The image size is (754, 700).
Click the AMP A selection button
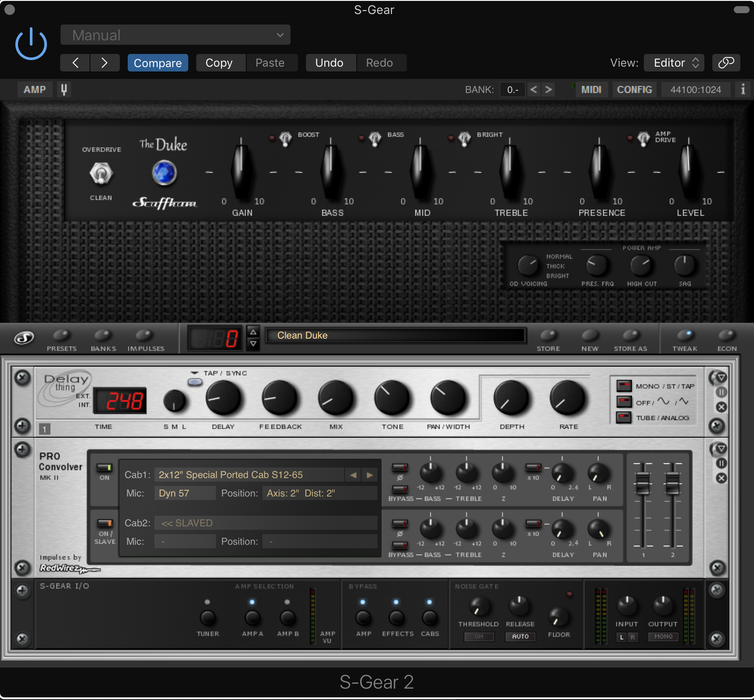tap(252, 618)
